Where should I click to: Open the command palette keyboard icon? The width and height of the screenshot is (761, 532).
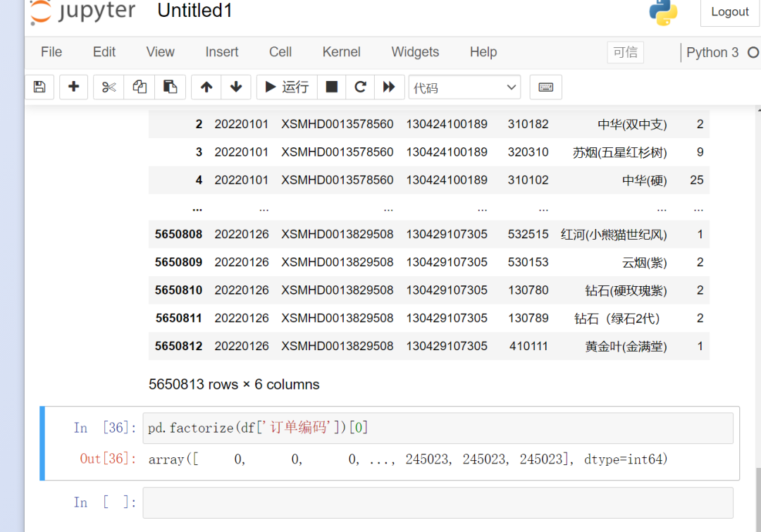(545, 87)
